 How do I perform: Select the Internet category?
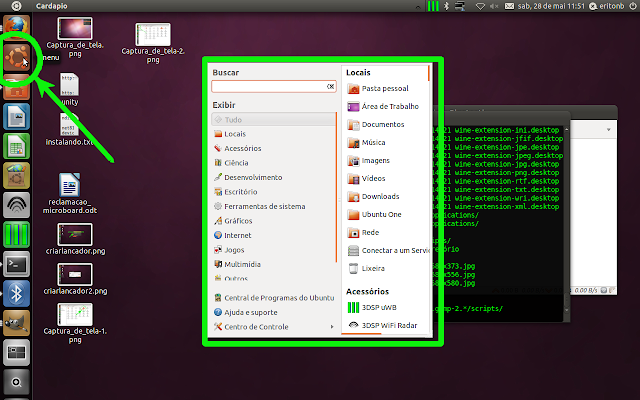(273, 235)
